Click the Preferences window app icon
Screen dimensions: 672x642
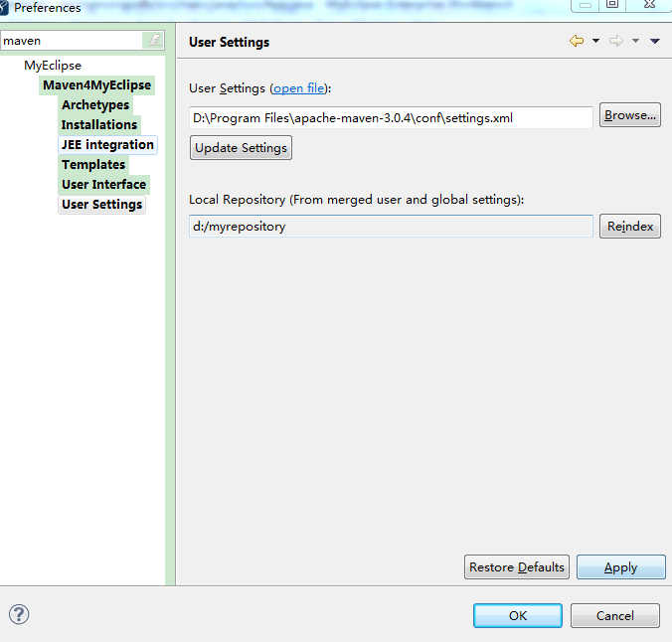click(3, 7)
